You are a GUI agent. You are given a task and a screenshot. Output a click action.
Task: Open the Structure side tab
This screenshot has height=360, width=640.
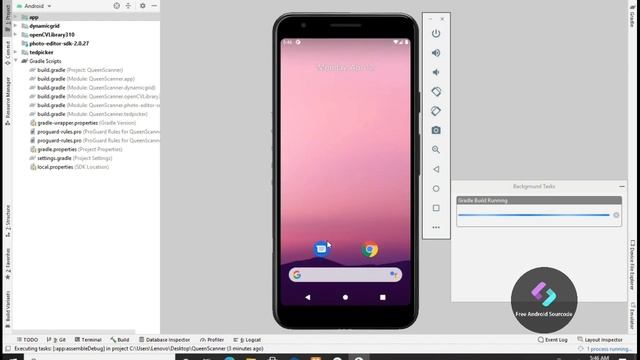[x=8, y=221]
